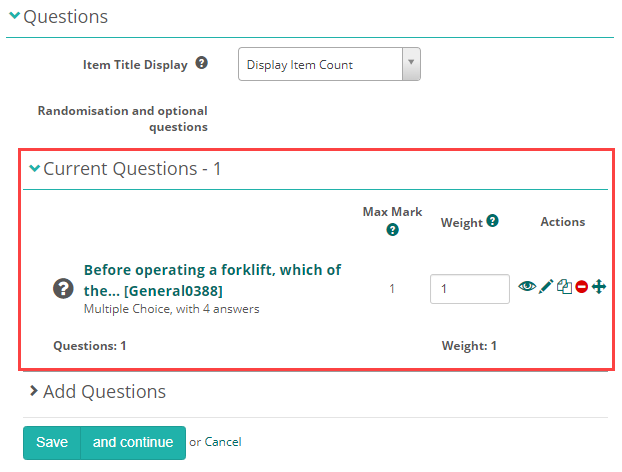The height and width of the screenshot is (472, 622).
Task: Click the move arrows icon for the question
Action: coord(599,287)
